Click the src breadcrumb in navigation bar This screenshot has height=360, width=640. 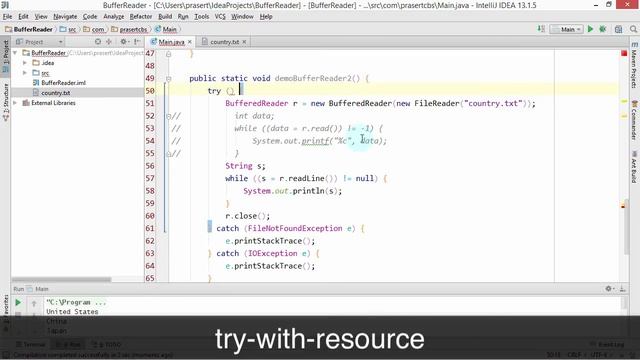(x=68, y=29)
